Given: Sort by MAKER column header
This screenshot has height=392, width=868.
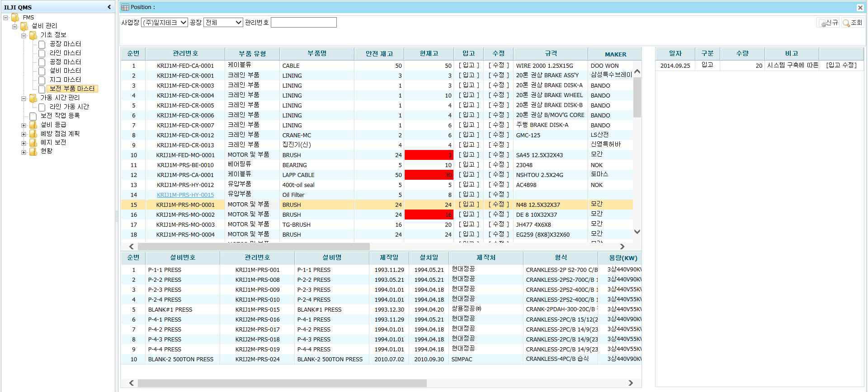Looking at the screenshot, I should [615, 54].
